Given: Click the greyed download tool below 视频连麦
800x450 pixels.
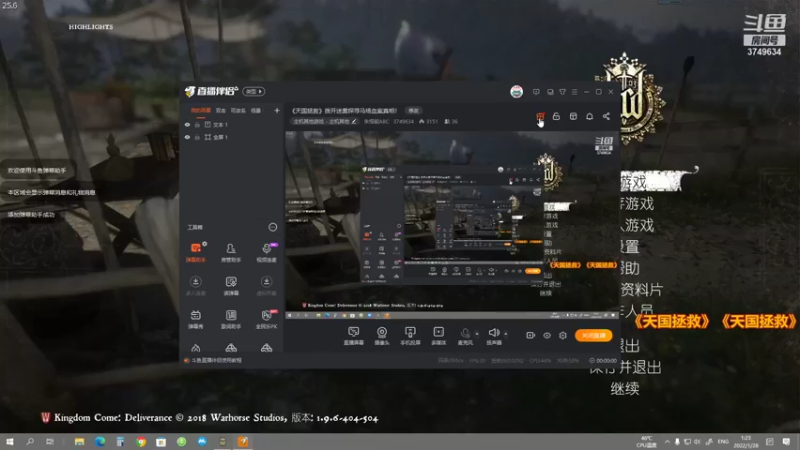Looking at the screenshot, I should pos(266,286).
